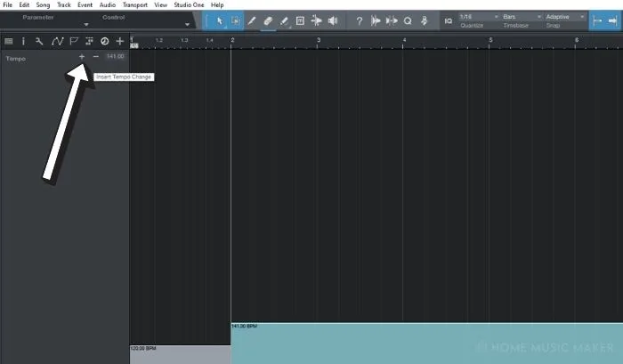Viewport: 623px width, 364px height.
Task: Open the Bars Timebase dropdown
Action: pos(522,17)
